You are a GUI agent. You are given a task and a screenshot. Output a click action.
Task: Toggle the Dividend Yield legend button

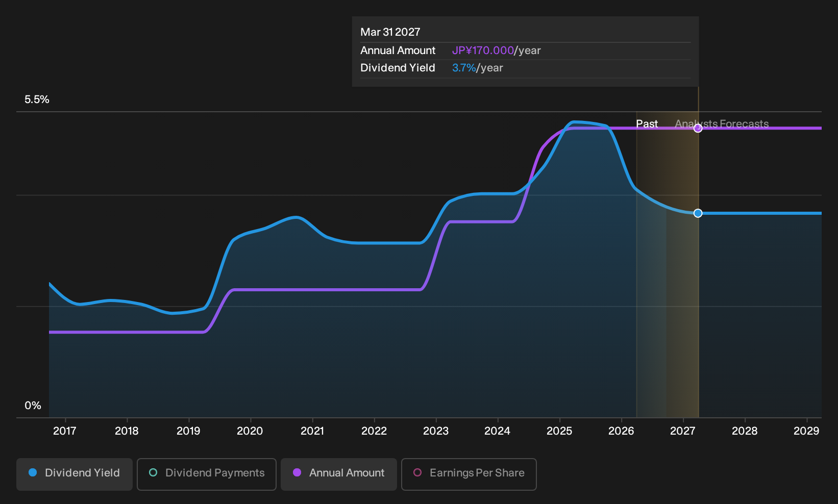75,474
